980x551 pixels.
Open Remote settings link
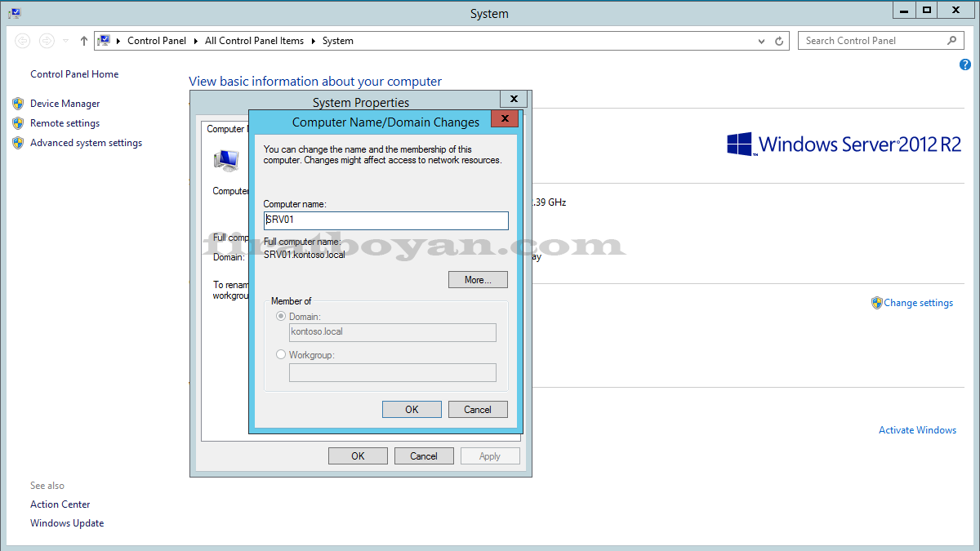tap(65, 123)
